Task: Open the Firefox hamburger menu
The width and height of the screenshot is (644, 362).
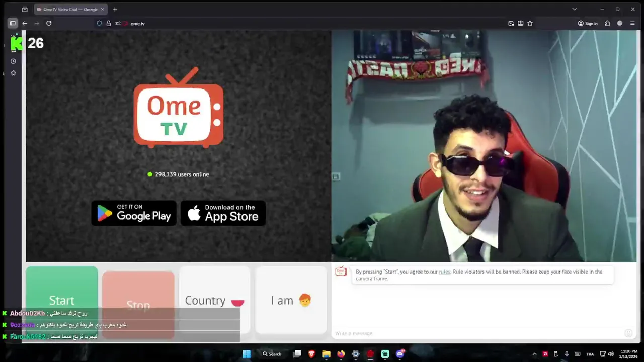Action: coord(633,23)
